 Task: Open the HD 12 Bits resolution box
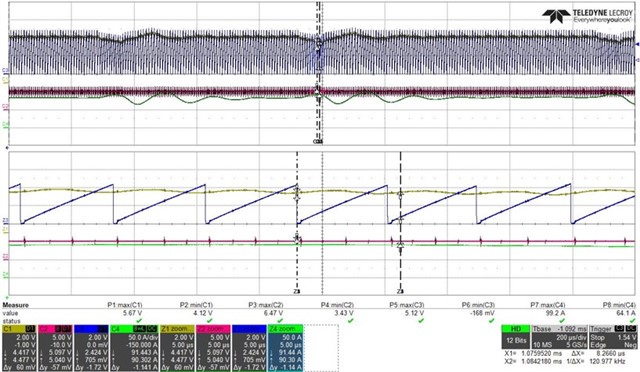tap(516, 337)
